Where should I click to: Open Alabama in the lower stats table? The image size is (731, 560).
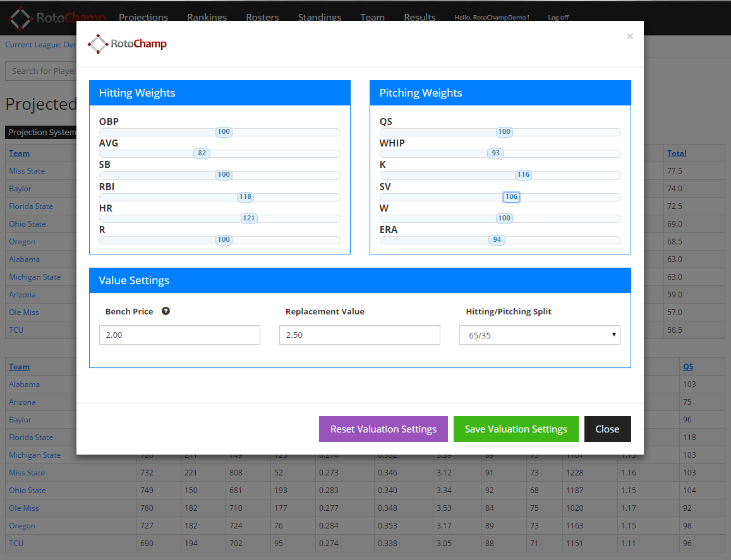[x=24, y=384]
